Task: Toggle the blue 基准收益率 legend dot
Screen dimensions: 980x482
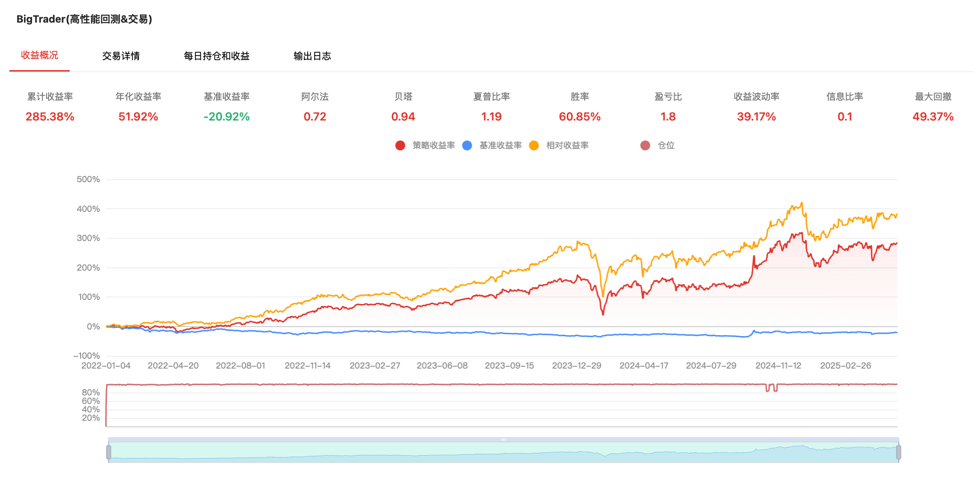Action: pyautogui.click(x=467, y=145)
